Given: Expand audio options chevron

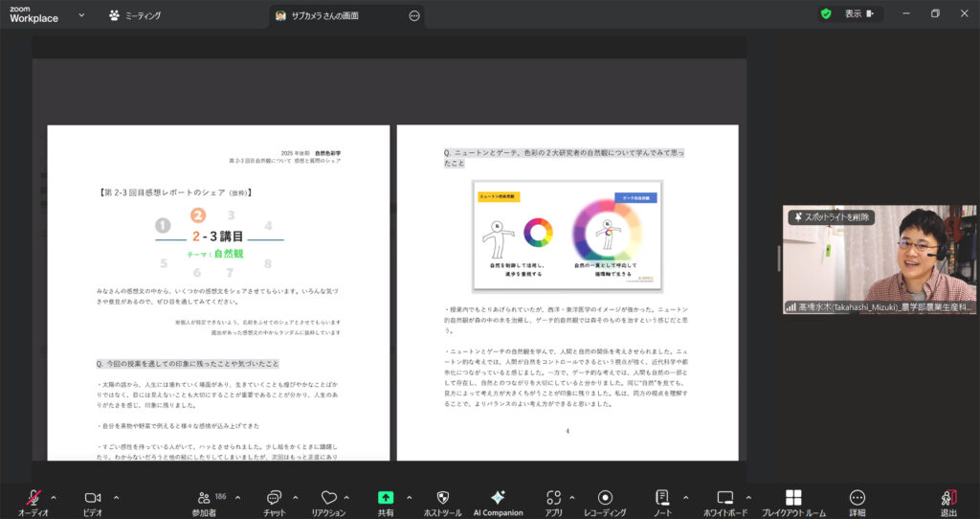Looking at the screenshot, I should click(x=54, y=497).
